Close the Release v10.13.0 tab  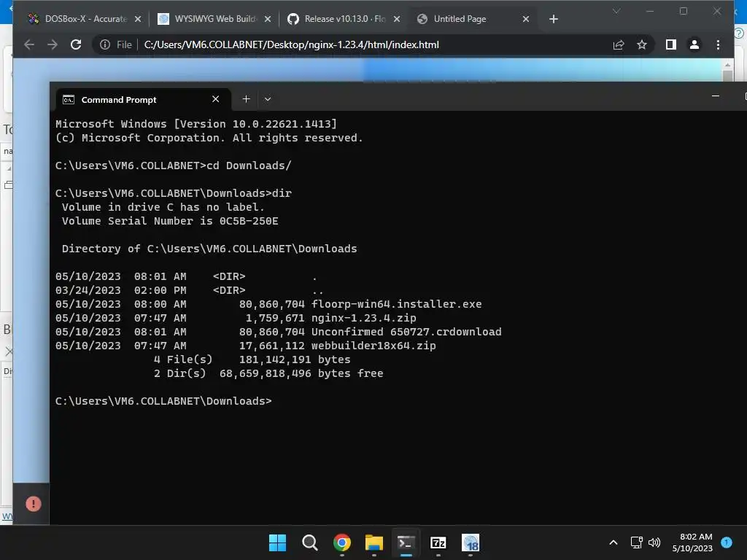(x=397, y=19)
